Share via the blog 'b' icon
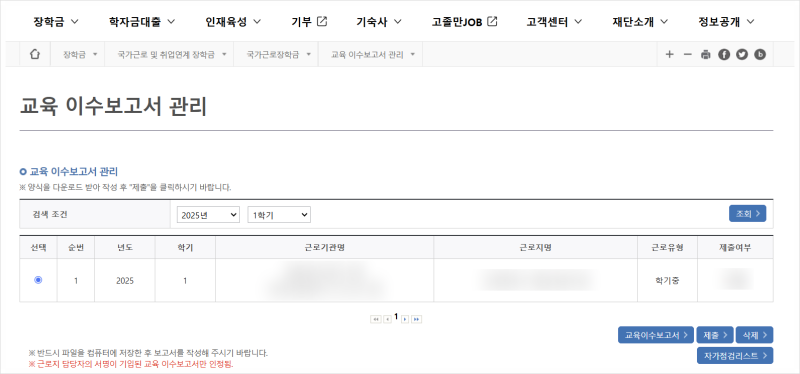Screen dimensions: 800x374 coord(760,54)
